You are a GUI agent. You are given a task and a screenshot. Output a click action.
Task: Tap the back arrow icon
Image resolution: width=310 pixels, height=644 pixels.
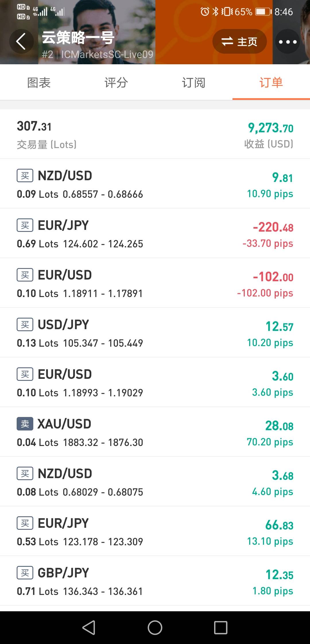(x=22, y=41)
